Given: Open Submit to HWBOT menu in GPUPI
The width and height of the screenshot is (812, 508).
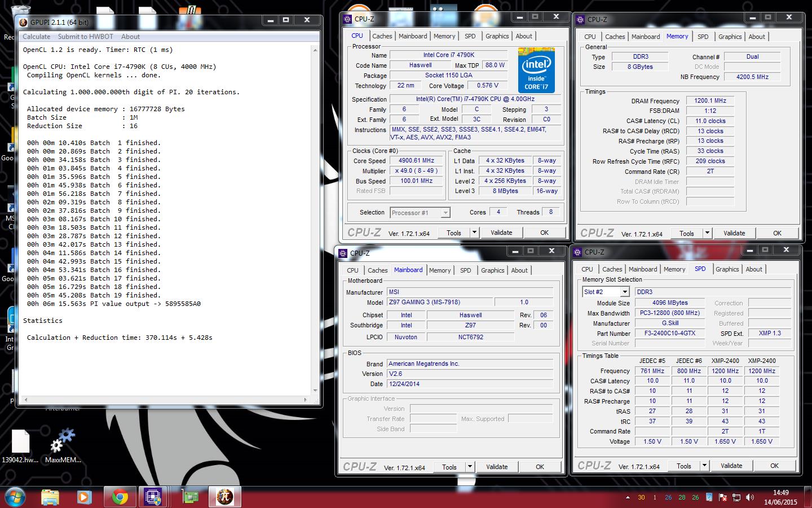Looking at the screenshot, I should pyautogui.click(x=85, y=37).
